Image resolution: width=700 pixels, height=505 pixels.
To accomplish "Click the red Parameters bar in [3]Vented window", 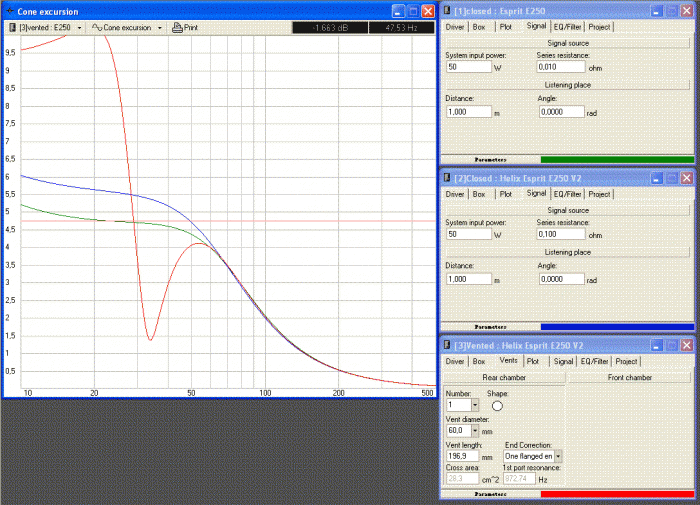I will 617,494.
